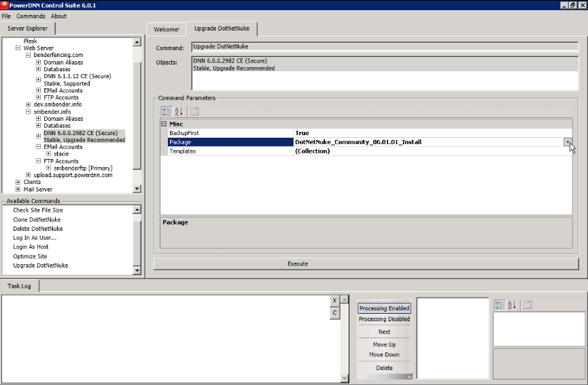Click the Command text field
Screen dimensions: 588x385
(x=385, y=47)
